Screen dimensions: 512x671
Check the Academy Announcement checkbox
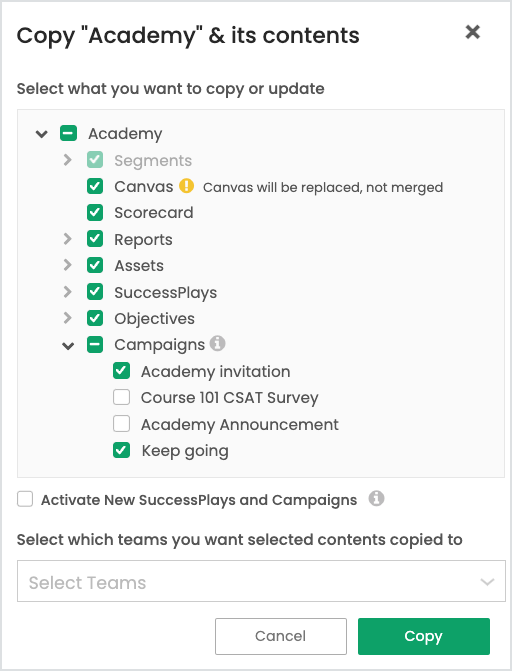[x=122, y=424]
